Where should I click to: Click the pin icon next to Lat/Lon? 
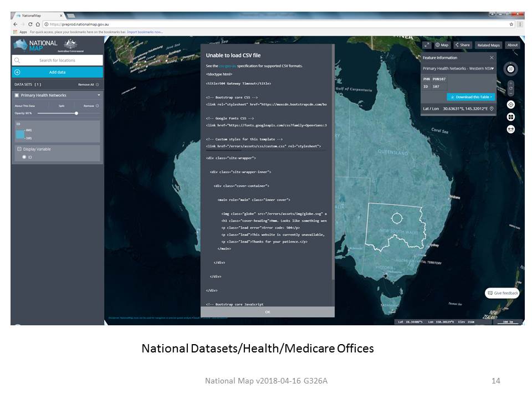point(492,109)
